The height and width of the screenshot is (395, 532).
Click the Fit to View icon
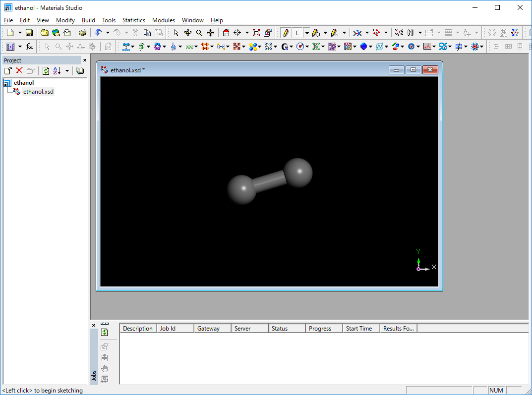(256, 33)
